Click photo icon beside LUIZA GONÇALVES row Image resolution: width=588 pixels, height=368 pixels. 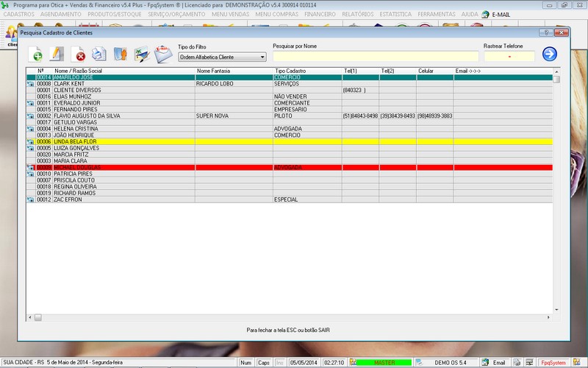30,149
